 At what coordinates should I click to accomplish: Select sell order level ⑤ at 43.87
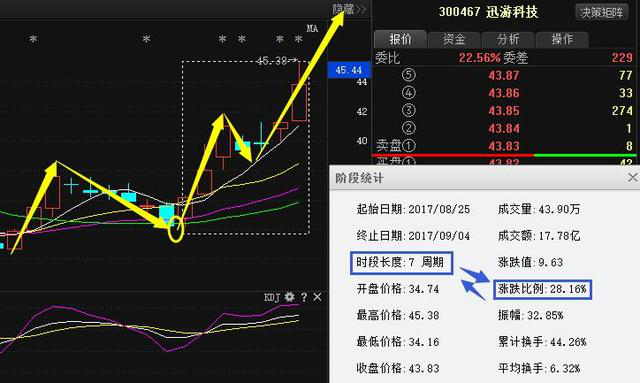(504, 75)
